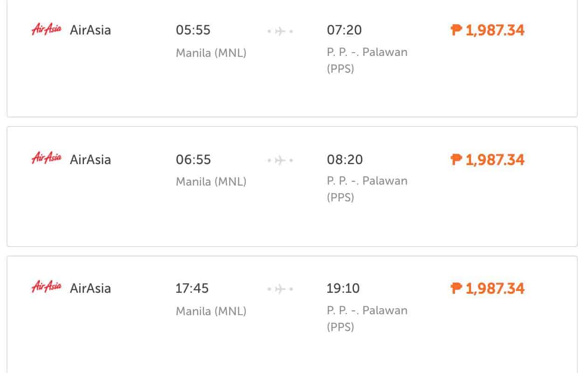Click the plane icon for 05:55 flight
Image resolution: width=588 pixels, height=373 pixels.
click(x=280, y=31)
